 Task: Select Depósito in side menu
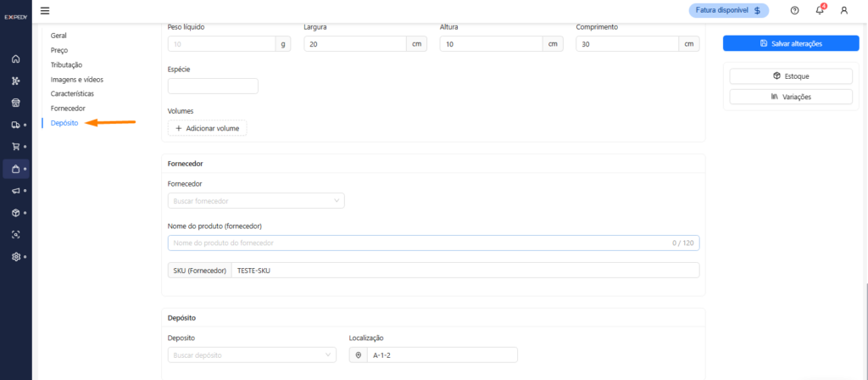[64, 123]
